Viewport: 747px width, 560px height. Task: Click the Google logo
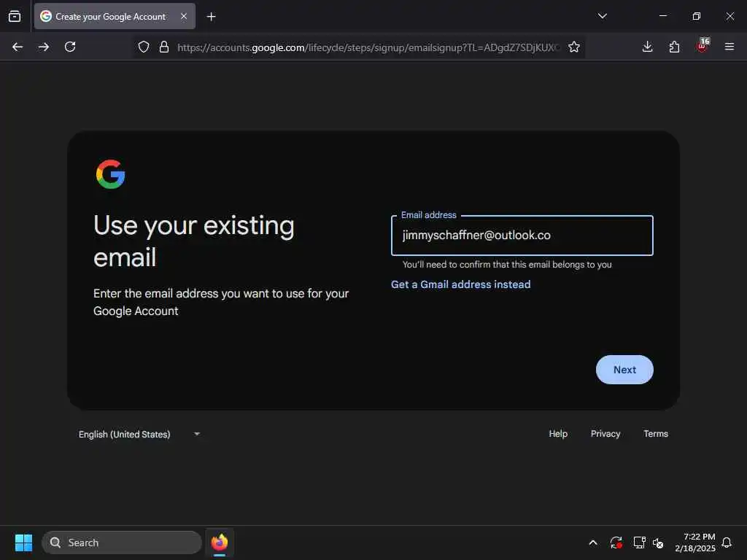point(111,174)
